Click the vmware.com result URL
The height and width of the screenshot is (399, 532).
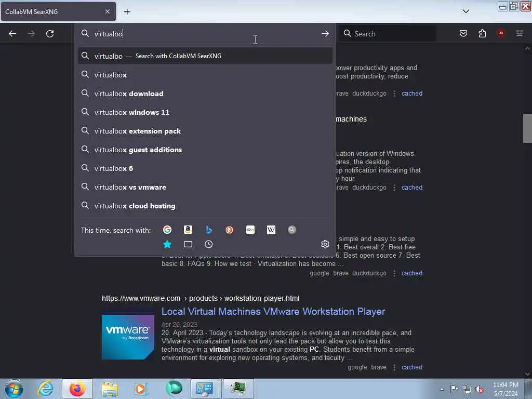(x=201, y=298)
